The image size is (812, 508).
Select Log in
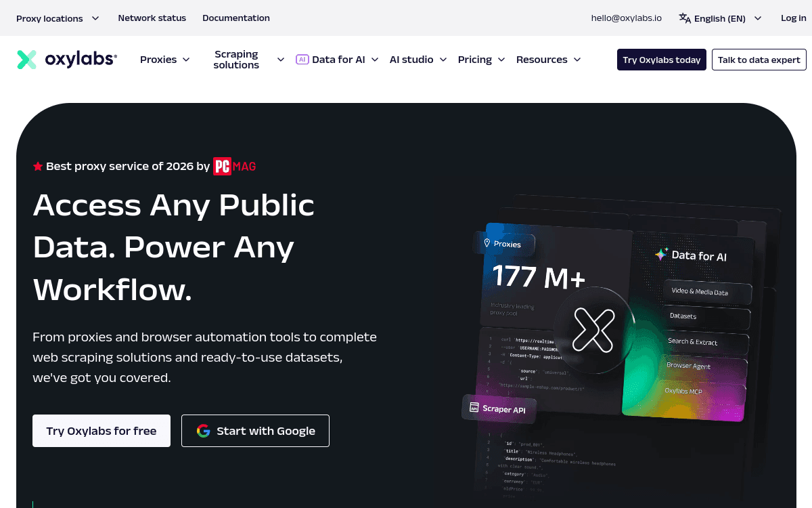click(x=793, y=18)
